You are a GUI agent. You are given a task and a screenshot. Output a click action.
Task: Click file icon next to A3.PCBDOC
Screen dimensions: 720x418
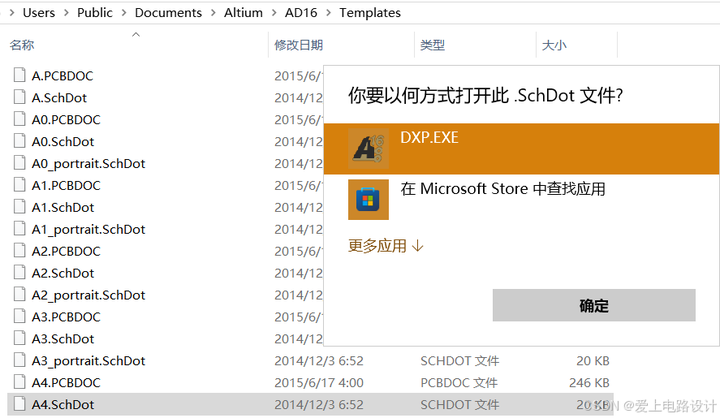click(19, 316)
